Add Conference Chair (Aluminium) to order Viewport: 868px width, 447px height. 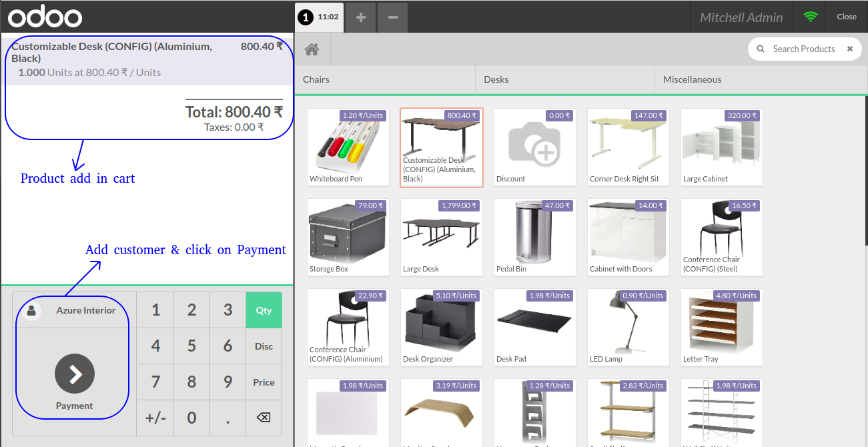click(x=348, y=328)
